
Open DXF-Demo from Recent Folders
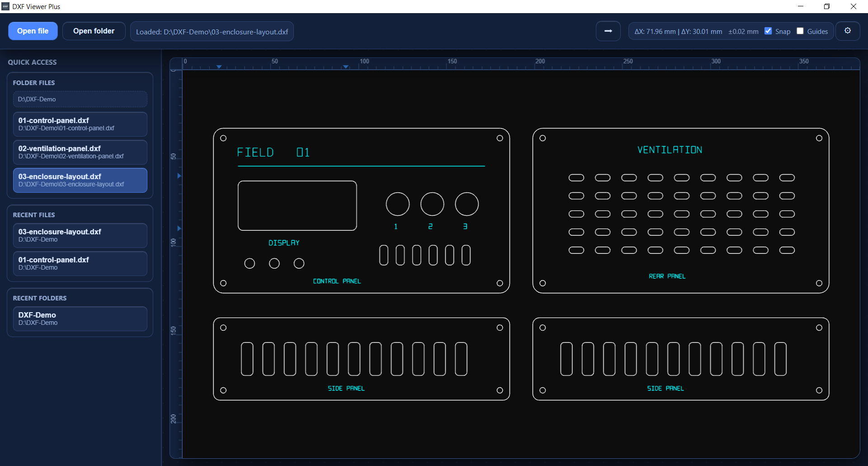(x=80, y=319)
